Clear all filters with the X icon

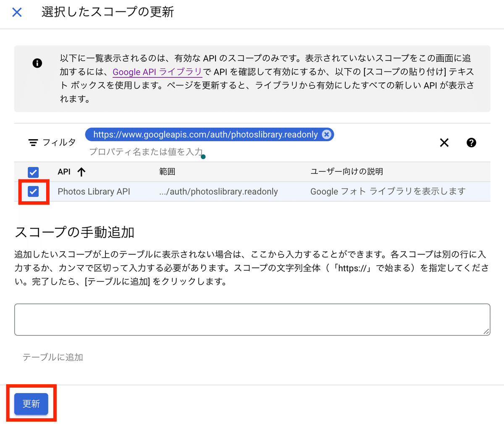pos(444,143)
